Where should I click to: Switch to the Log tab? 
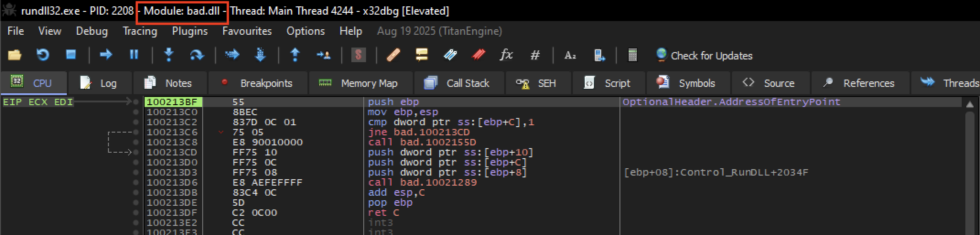point(100,83)
